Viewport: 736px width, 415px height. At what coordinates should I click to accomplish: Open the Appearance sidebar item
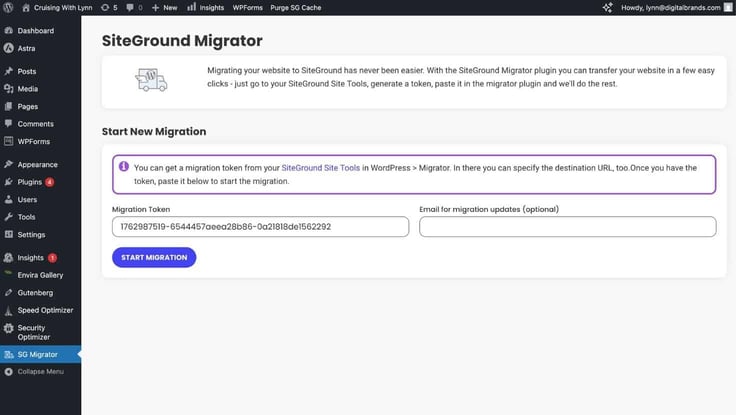point(38,165)
